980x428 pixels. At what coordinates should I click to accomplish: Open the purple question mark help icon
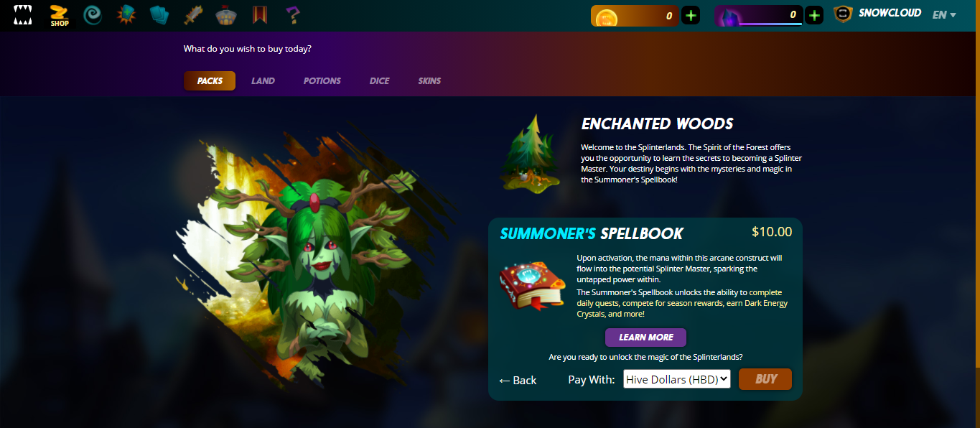pos(293,15)
